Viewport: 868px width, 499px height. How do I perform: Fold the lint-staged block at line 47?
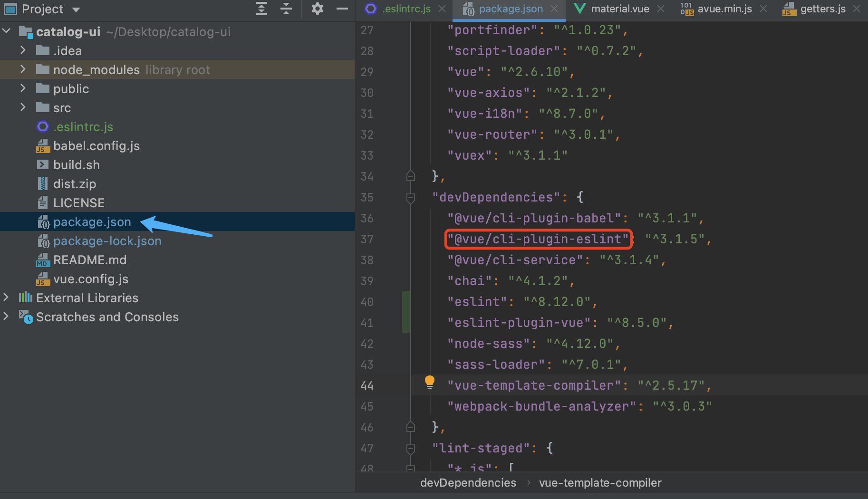pos(411,449)
